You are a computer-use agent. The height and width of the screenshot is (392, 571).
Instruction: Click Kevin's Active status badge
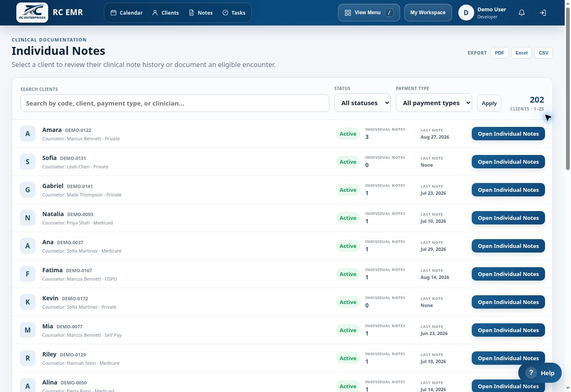(348, 302)
